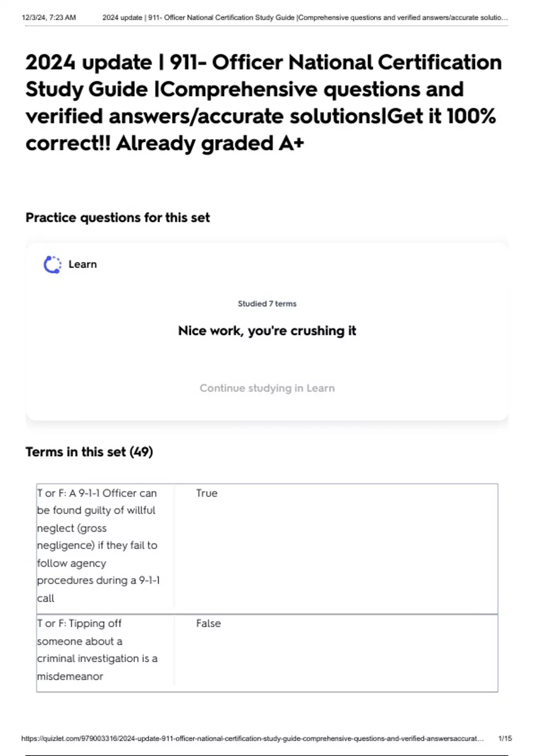Click the small document title in page header

pyautogui.click(x=305, y=18)
